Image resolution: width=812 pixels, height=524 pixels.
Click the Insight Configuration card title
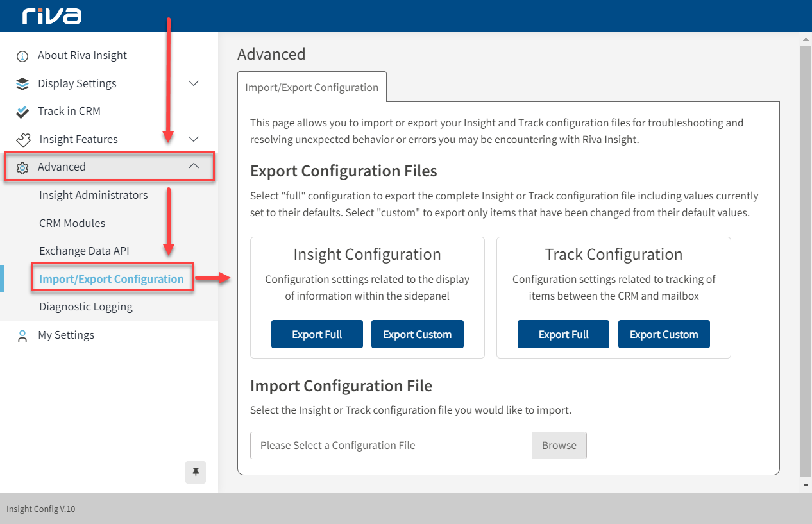click(368, 254)
